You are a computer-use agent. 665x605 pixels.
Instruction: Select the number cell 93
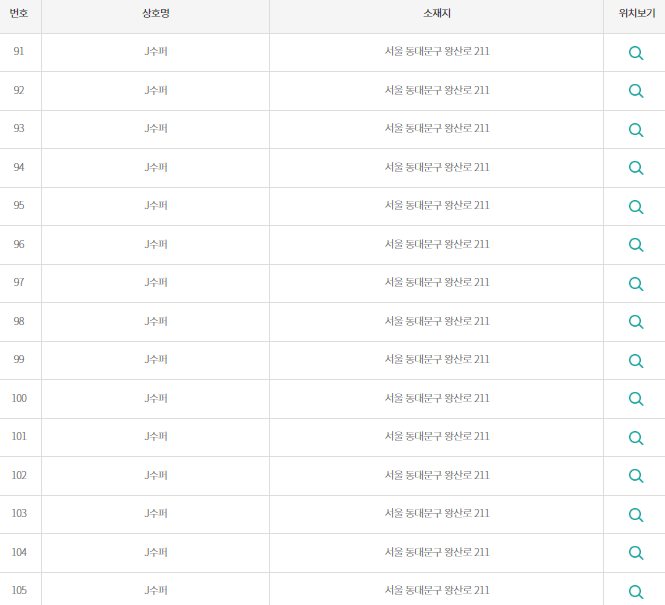(19, 128)
